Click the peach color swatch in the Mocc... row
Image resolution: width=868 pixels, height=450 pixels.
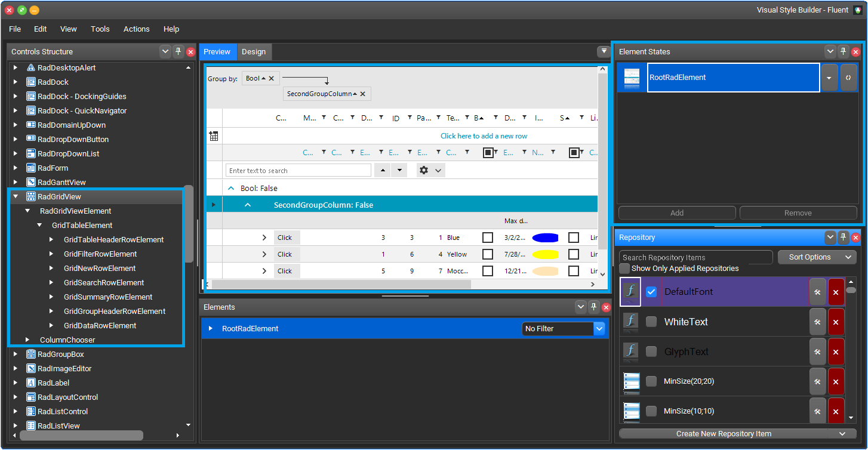(545, 271)
